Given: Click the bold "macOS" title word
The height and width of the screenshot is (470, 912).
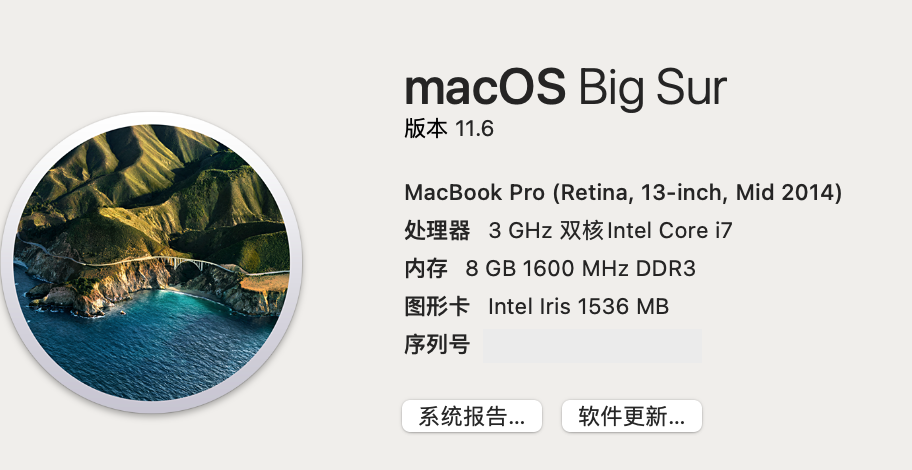Looking at the screenshot, I should (x=486, y=88).
